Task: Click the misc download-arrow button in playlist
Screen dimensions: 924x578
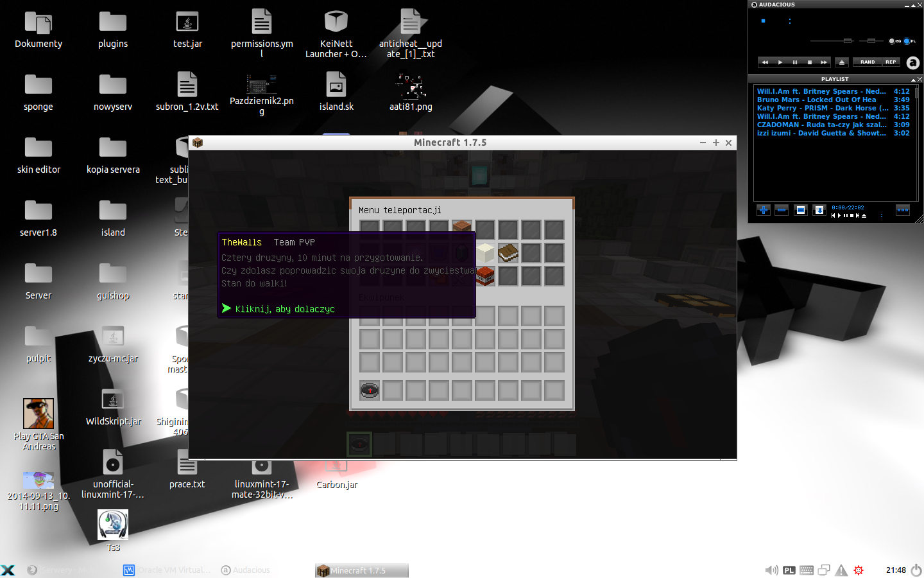Action: click(x=819, y=210)
